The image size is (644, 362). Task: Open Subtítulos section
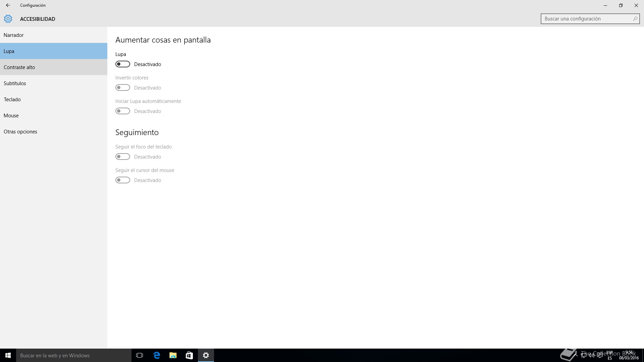point(54,83)
